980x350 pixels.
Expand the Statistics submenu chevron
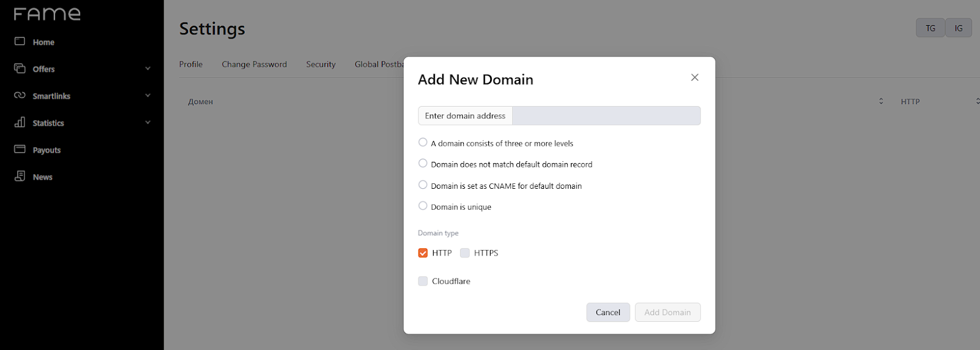click(x=148, y=123)
